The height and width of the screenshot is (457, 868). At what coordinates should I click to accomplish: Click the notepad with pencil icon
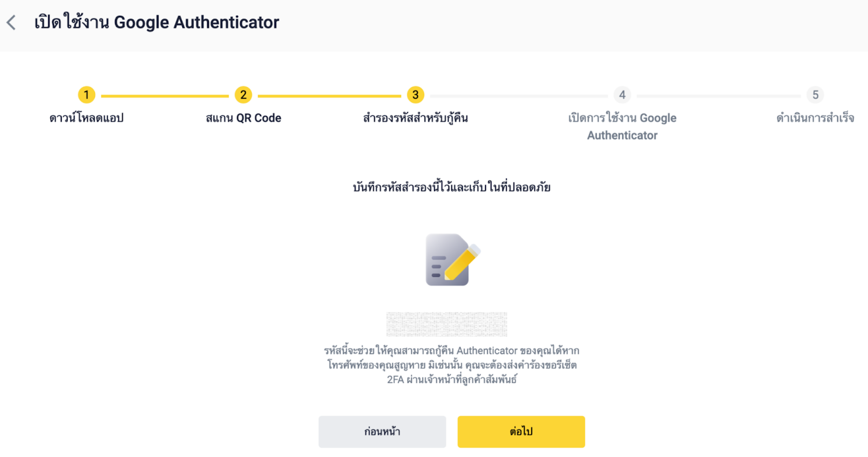[x=452, y=260]
